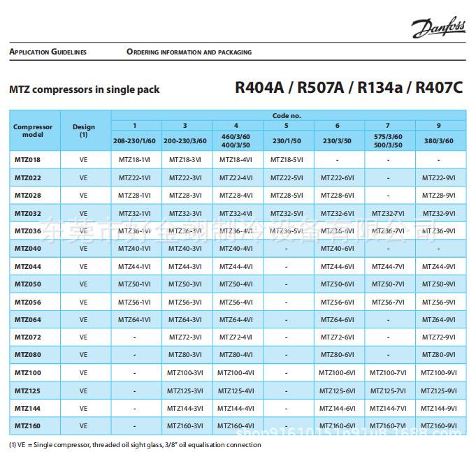Screen dimensions: 476x452
Task: Select code cell MTZ28-4VI
Action: pyautogui.click(x=236, y=196)
